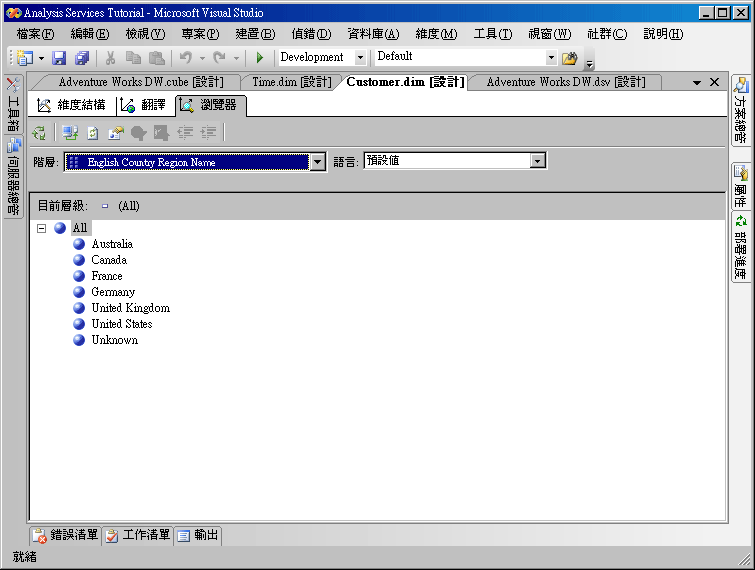Open the 錯誤清單 Error List panel
755x570 pixels.
click(x=65, y=535)
